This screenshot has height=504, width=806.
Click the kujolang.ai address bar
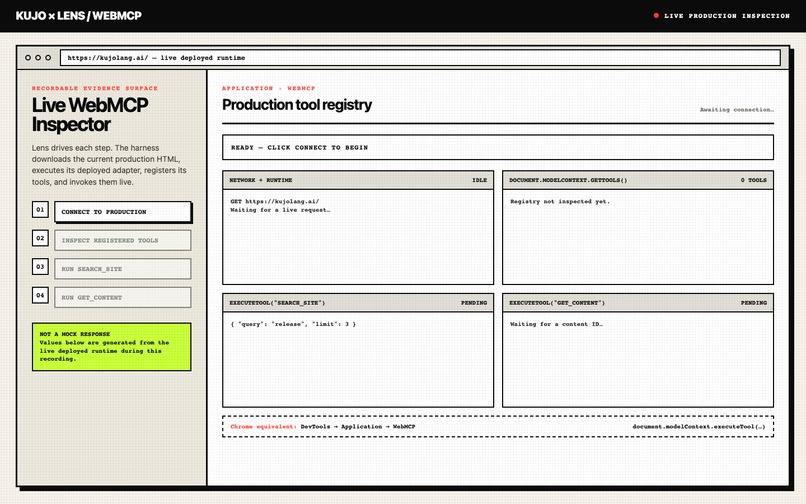coord(420,58)
